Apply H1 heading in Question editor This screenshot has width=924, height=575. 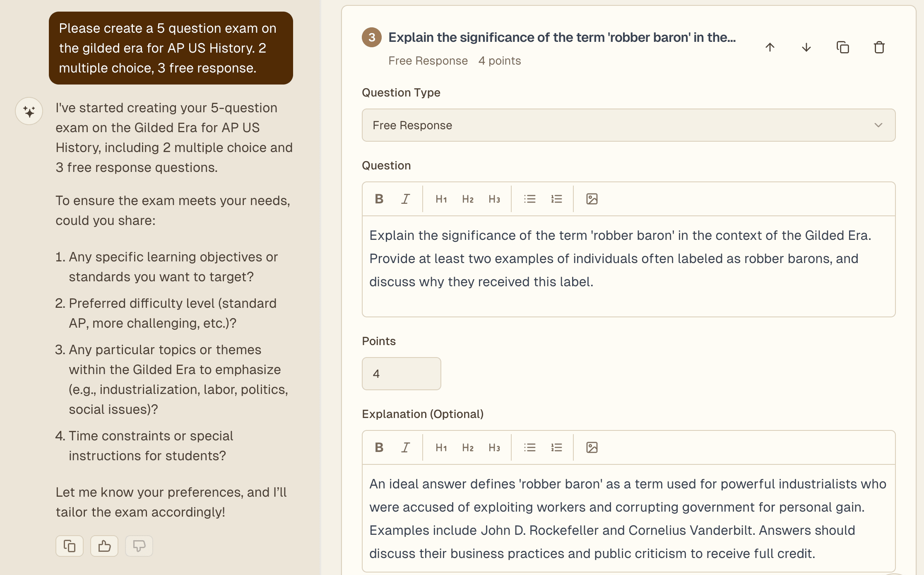tap(441, 199)
